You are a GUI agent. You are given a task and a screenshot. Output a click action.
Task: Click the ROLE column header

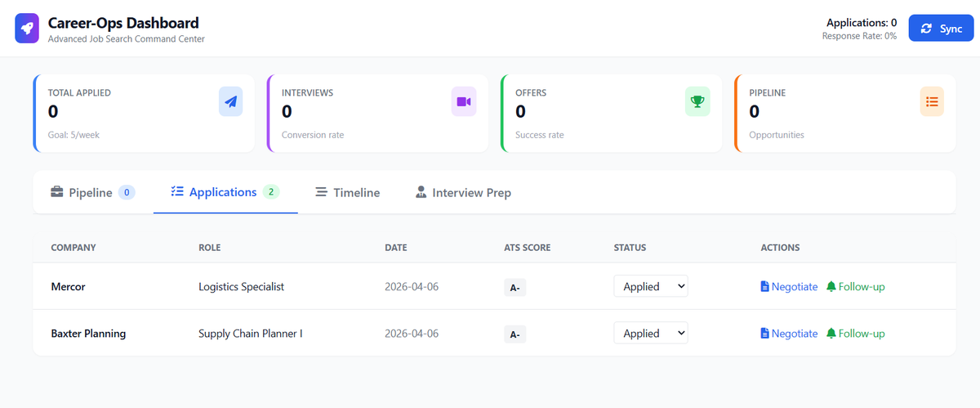coord(210,248)
